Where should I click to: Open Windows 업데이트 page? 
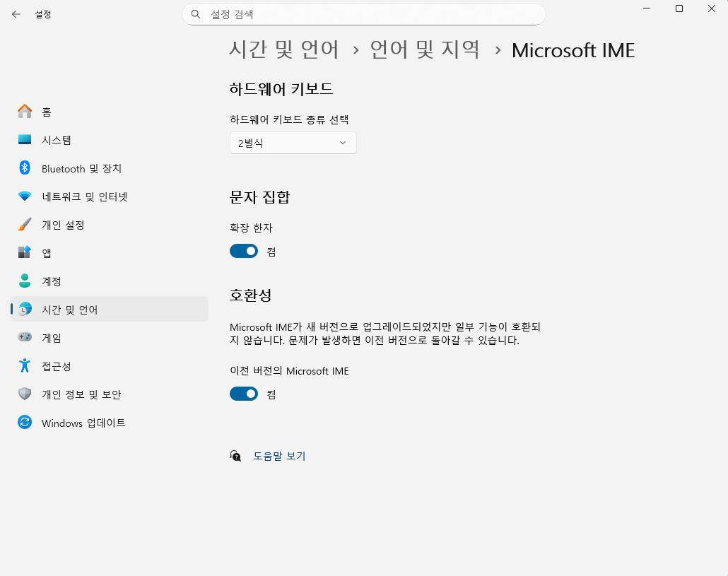coord(110,423)
